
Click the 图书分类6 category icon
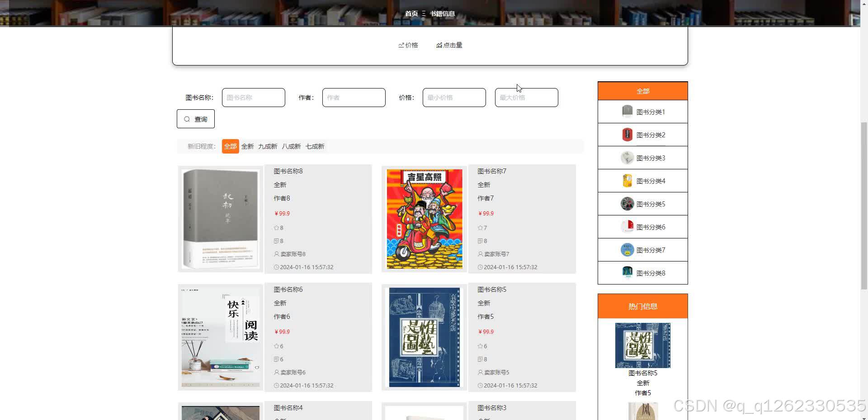(x=627, y=227)
